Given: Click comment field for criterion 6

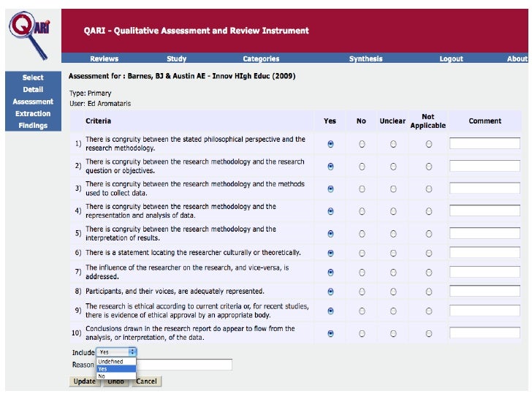Looking at the screenshot, I should point(484,252).
